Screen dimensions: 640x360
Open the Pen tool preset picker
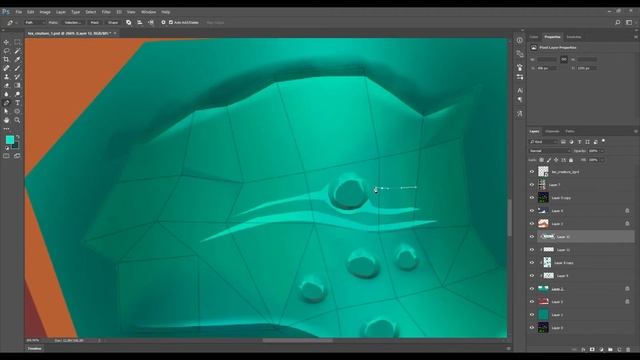(x=11, y=22)
